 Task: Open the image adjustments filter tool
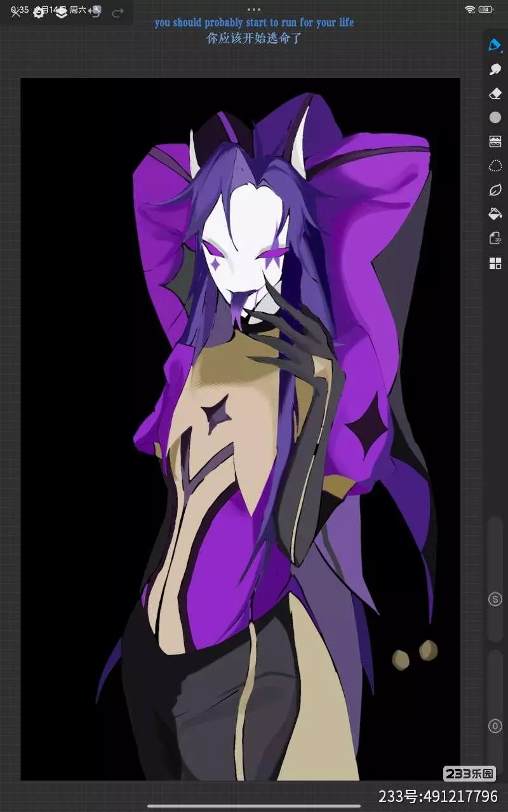495,141
